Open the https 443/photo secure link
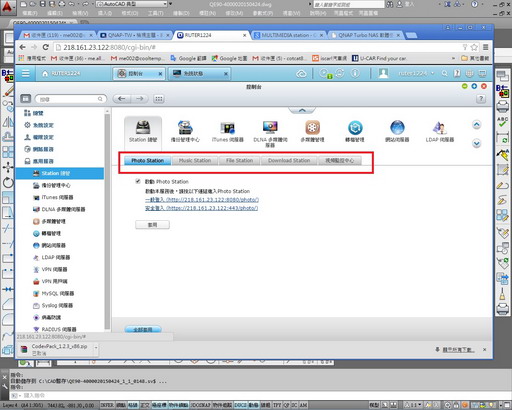Viewport: 512px width, 410px height. pos(201,208)
